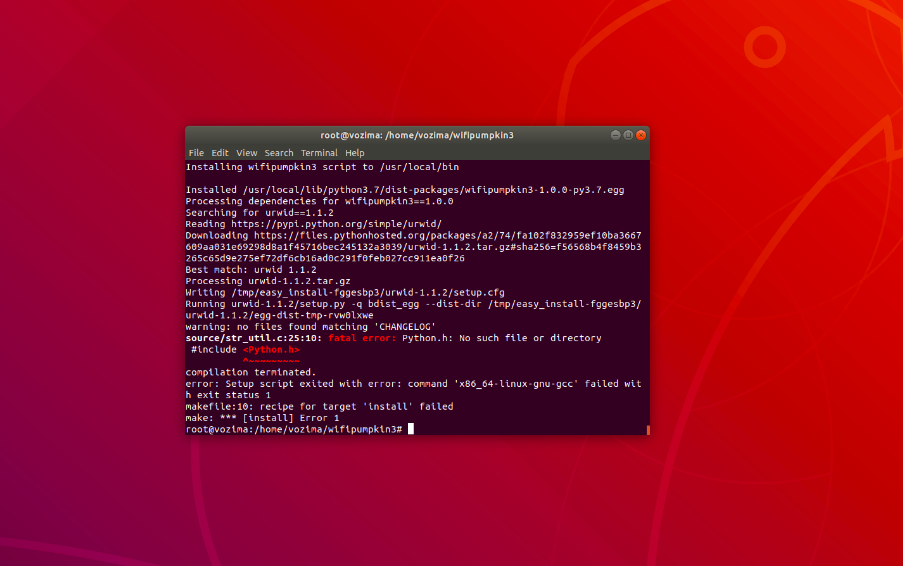
Task: Click the 'compilation terminated.' line
Action: pyautogui.click(x=251, y=372)
